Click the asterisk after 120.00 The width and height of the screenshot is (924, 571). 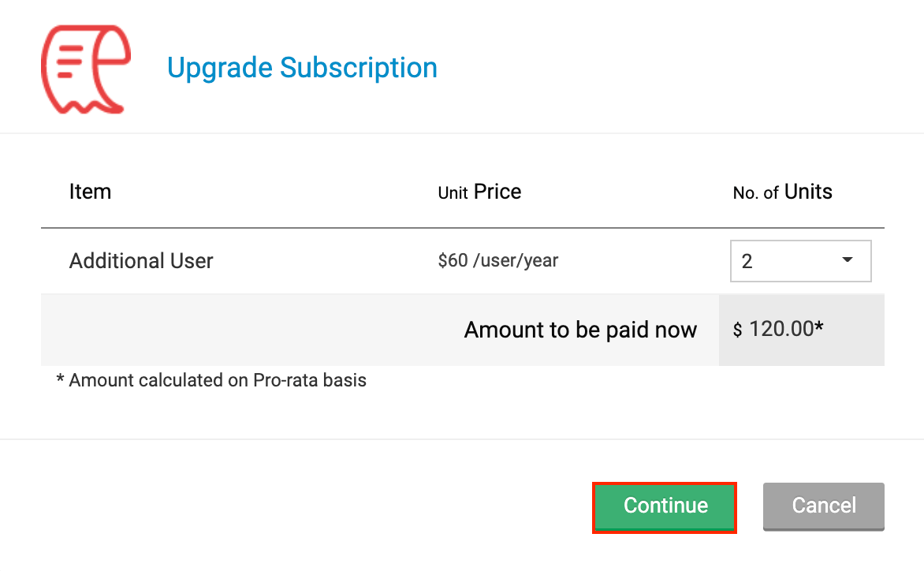coord(818,325)
